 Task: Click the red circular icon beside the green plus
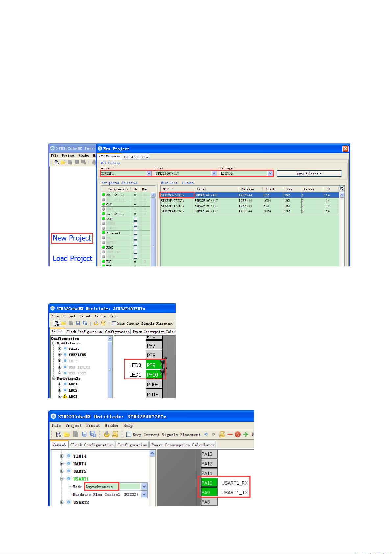point(237,435)
